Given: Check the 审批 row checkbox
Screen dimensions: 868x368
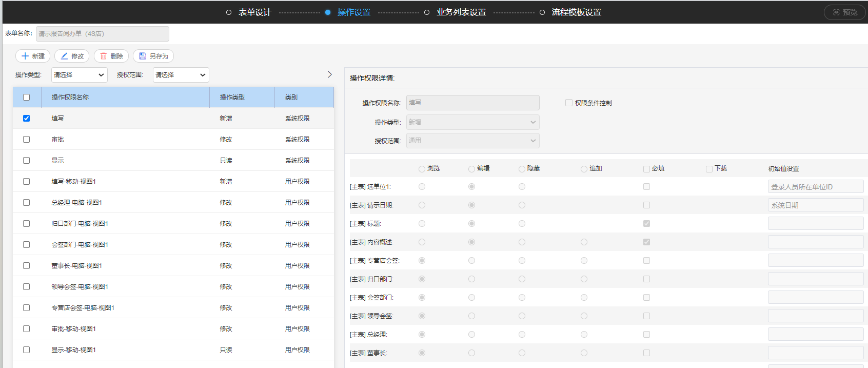Looking at the screenshot, I should 27,140.
